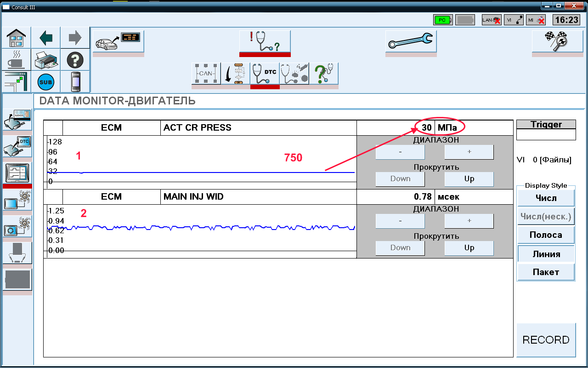The width and height of the screenshot is (588, 368).
Task: Click the 16:23 clock display
Action: click(x=566, y=20)
